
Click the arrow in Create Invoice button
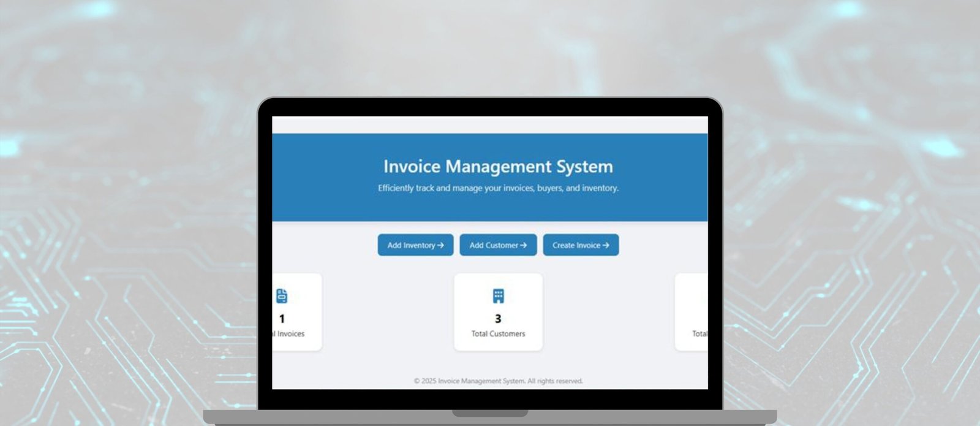(x=606, y=245)
